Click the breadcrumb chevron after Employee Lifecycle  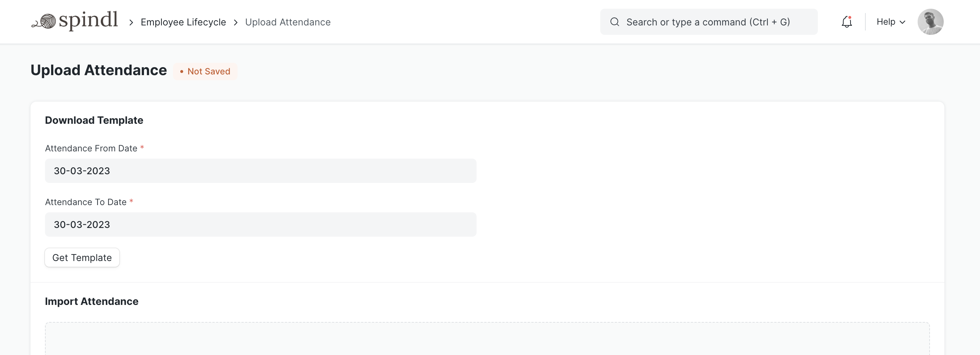pyautogui.click(x=236, y=23)
